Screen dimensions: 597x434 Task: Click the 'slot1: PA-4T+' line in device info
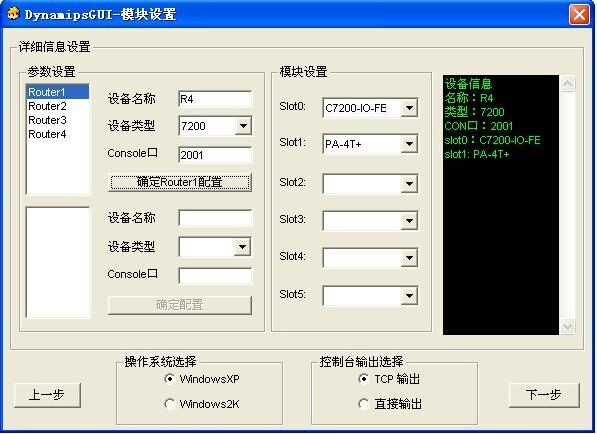[x=477, y=154]
